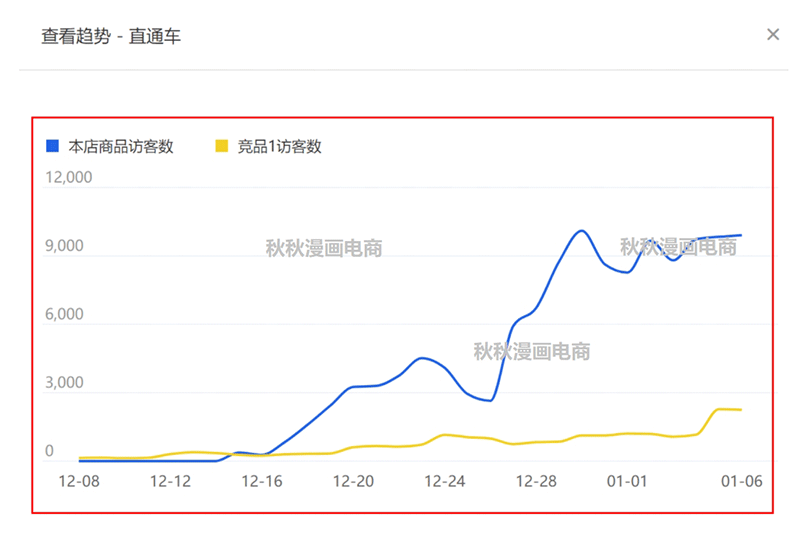This screenshot has width=800, height=542.
Task: Select the 12-16 date on the x-axis
Action: click(x=262, y=481)
